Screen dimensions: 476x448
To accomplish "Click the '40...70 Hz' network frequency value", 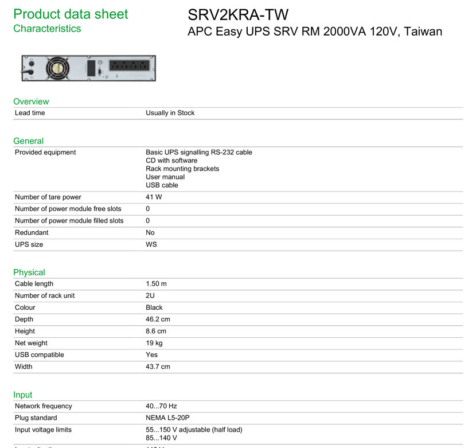I will (161, 406).
